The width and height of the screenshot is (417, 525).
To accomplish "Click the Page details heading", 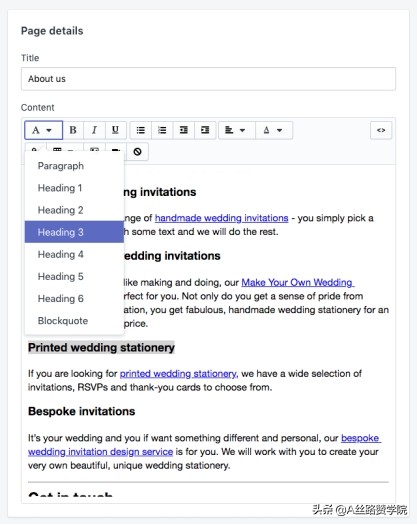I will [x=52, y=31].
